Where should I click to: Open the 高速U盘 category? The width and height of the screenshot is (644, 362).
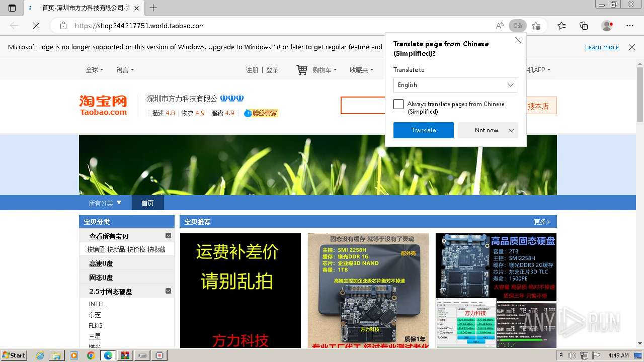pyautogui.click(x=101, y=263)
